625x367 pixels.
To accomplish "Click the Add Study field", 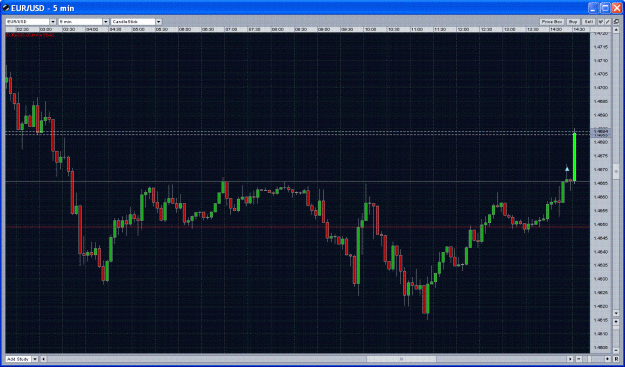I will pyautogui.click(x=18, y=359).
